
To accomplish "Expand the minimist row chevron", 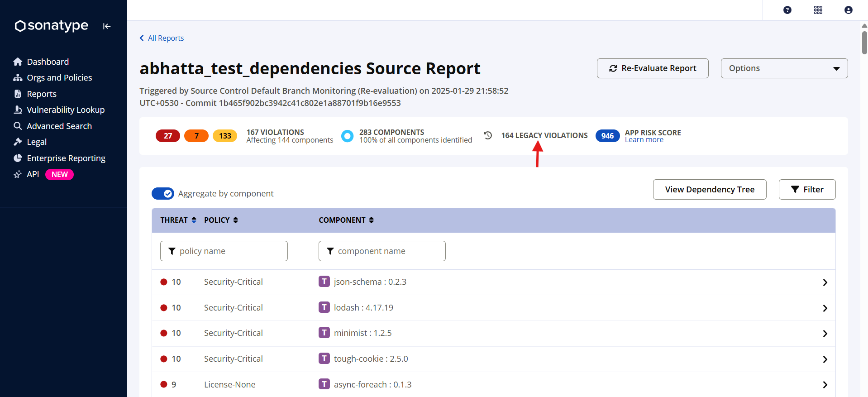I will pos(825,334).
